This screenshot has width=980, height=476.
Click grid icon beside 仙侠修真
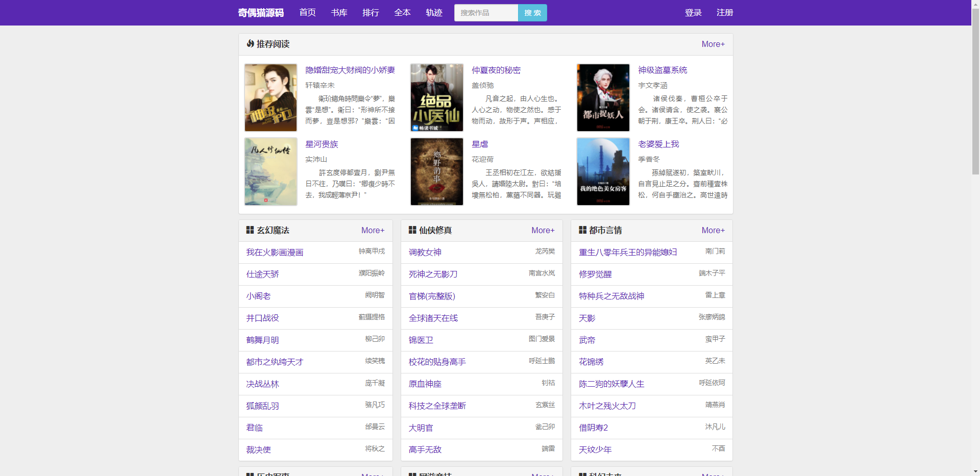pos(412,230)
